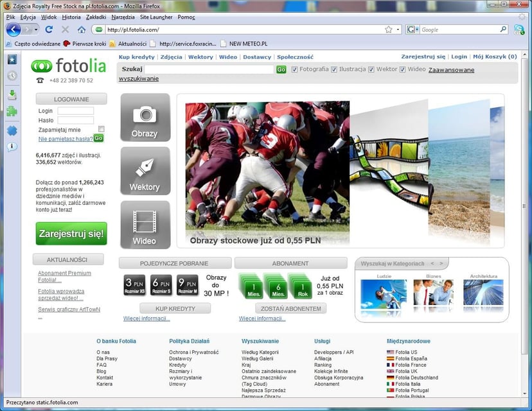Open the bookmarks star sidebar icon
532x411 pixels.
pyautogui.click(x=12, y=60)
